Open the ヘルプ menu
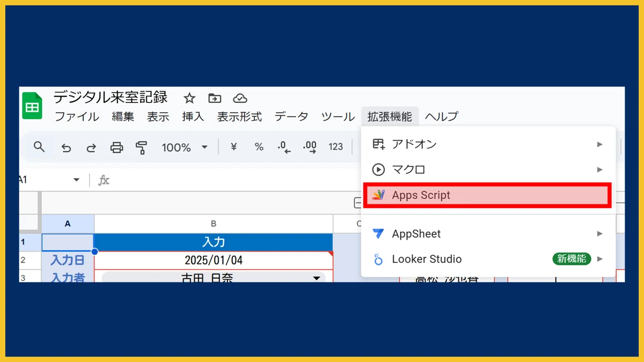Screen dimensions: 644x362 click(x=442, y=116)
